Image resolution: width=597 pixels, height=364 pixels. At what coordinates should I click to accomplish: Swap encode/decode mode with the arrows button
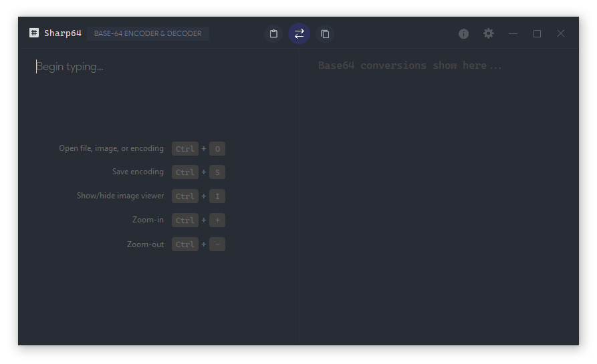(299, 34)
